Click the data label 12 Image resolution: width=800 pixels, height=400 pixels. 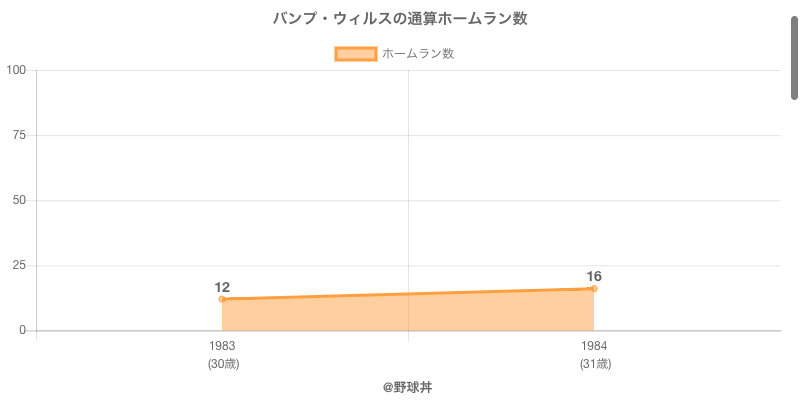pos(222,287)
